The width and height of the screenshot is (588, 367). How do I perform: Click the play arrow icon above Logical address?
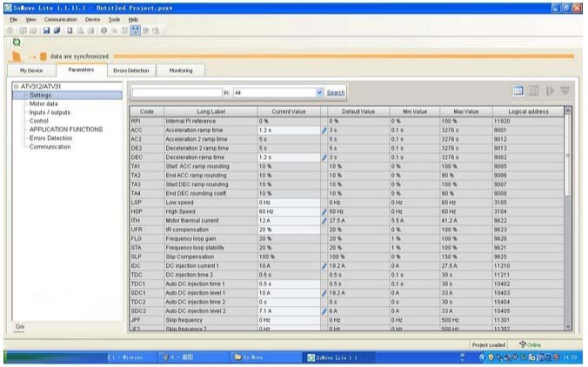point(550,90)
